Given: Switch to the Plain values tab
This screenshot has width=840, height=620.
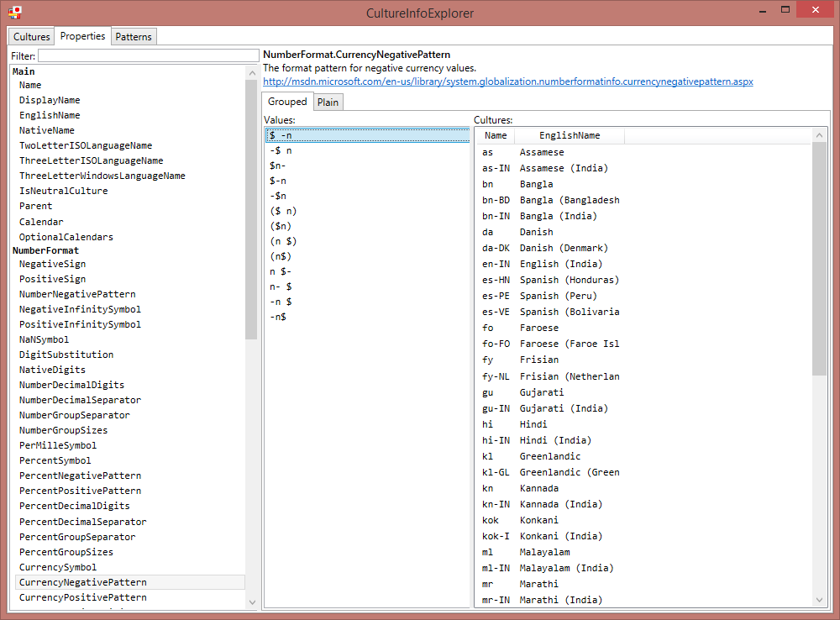Looking at the screenshot, I should (x=328, y=101).
